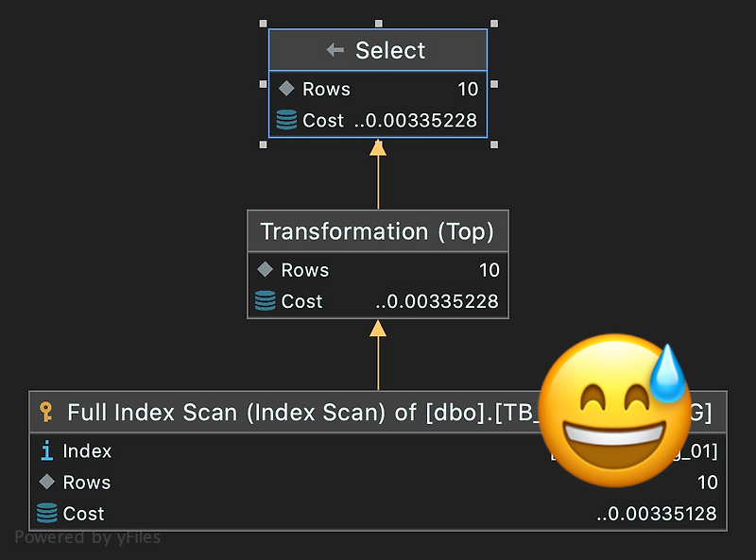
Task: Click the bottom-right selection handle of the Select node
Action: point(492,145)
